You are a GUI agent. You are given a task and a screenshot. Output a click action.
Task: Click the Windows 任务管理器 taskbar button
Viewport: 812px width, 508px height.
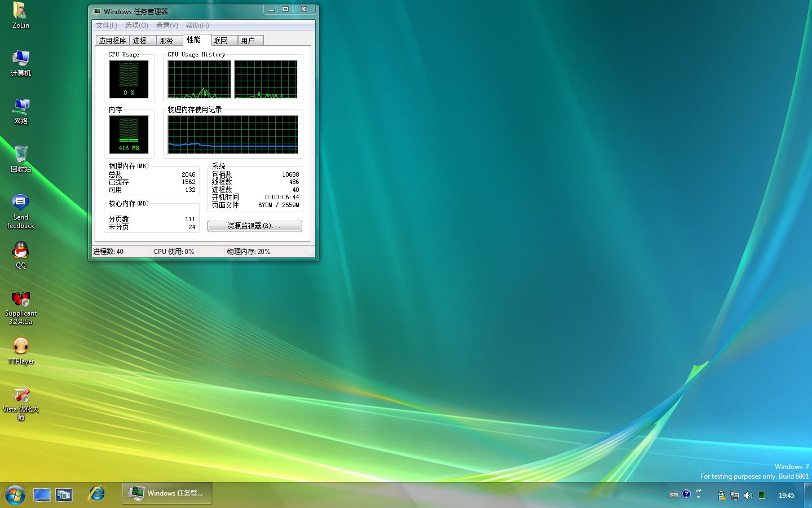click(x=167, y=493)
